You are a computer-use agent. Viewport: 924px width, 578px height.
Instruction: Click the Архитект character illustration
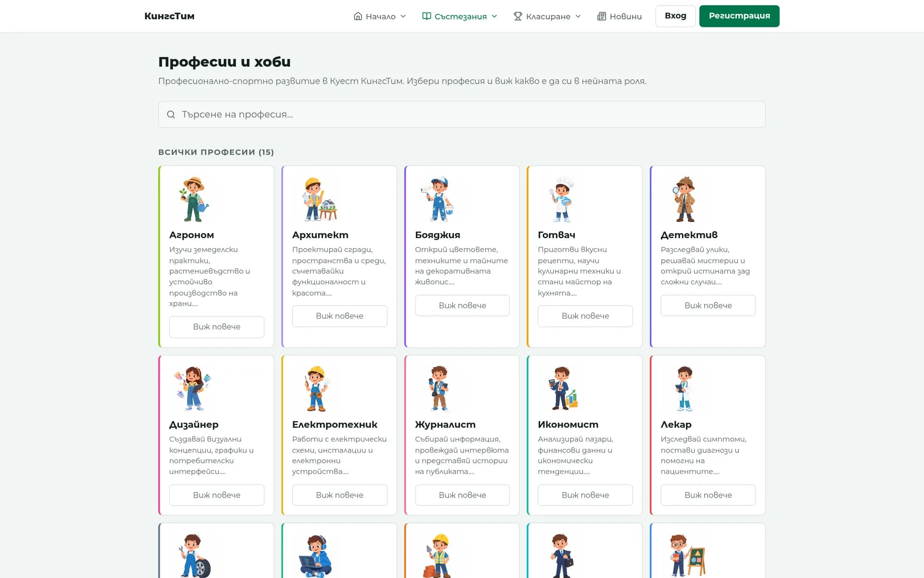pos(320,199)
